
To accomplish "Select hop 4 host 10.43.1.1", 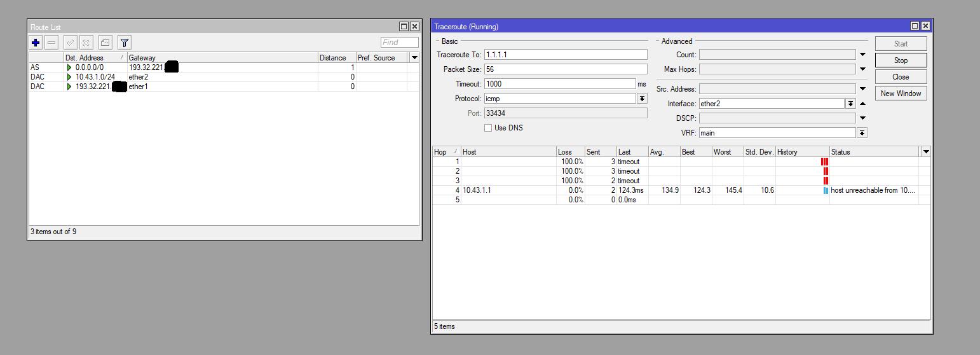I will point(477,190).
